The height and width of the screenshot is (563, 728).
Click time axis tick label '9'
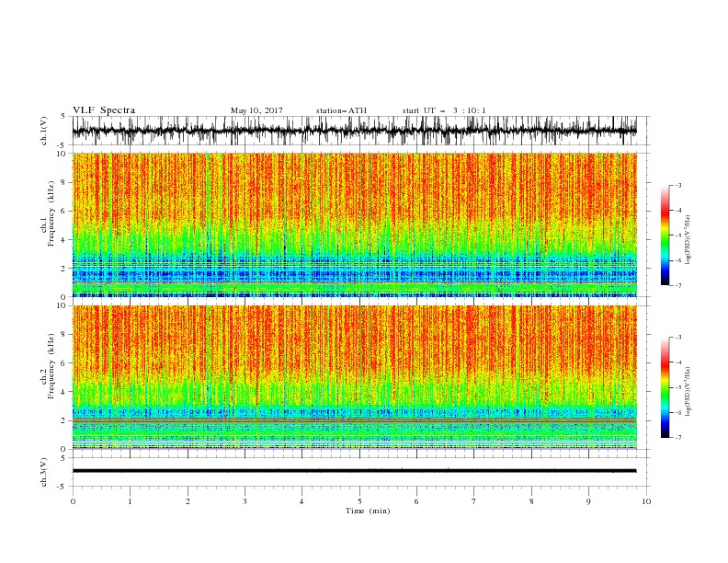tap(588, 501)
